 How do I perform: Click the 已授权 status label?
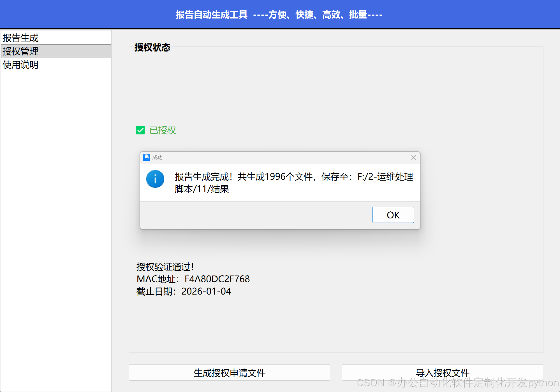(163, 130)
